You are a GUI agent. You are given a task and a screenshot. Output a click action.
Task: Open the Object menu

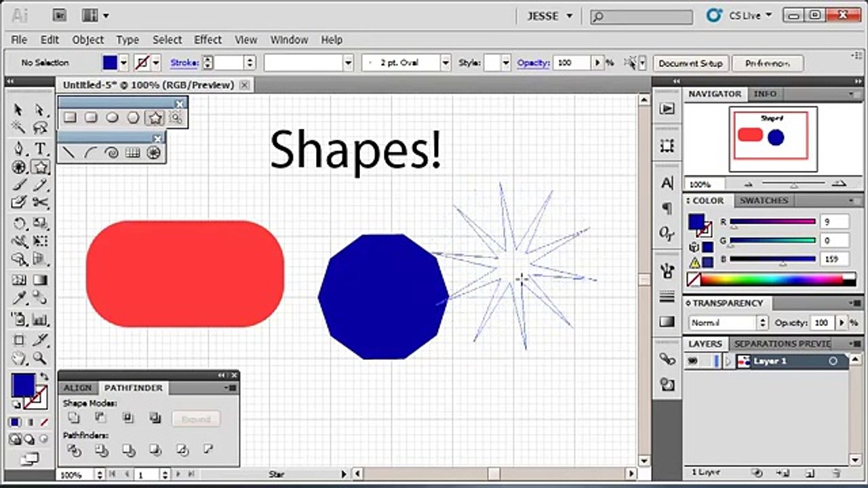(88, 40)
